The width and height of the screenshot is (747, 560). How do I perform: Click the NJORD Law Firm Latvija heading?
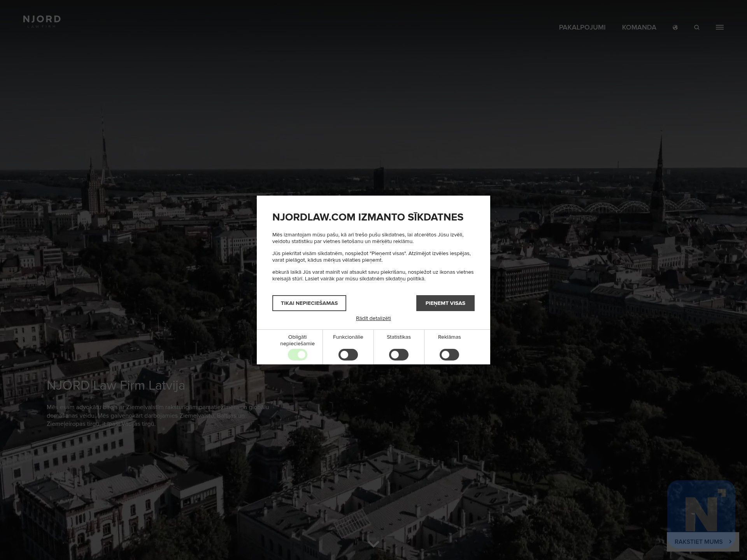116,385
